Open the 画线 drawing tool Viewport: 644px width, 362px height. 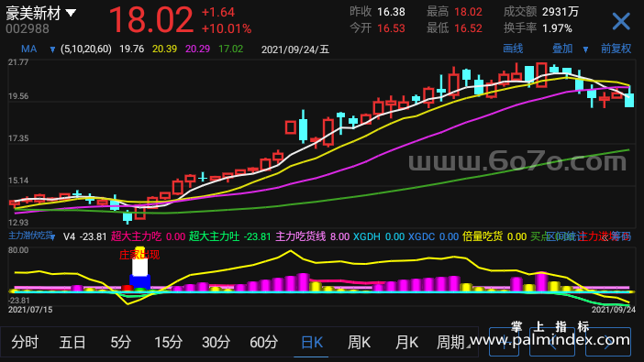(x=513, y=49)
